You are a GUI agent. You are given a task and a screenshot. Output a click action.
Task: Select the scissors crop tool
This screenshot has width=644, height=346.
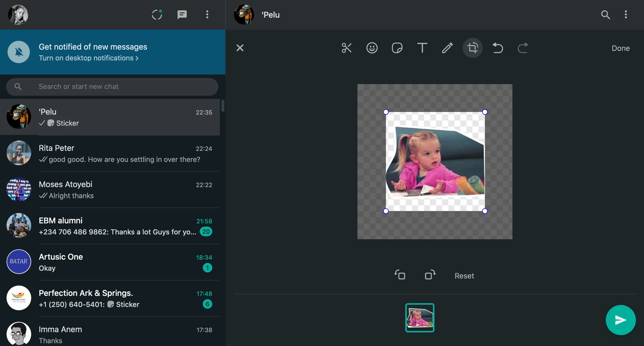[346, 48]
